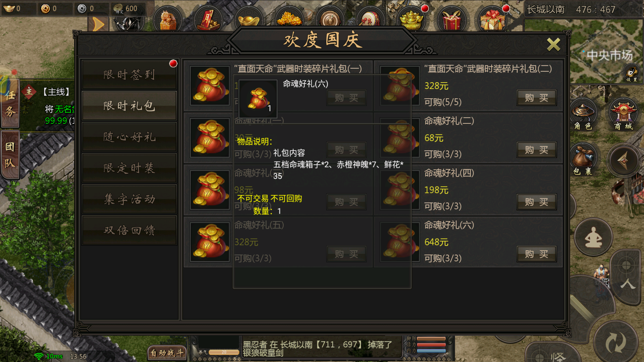Open the 任务 quest side tab
The image size is (644, 362).
coord(10,104)
